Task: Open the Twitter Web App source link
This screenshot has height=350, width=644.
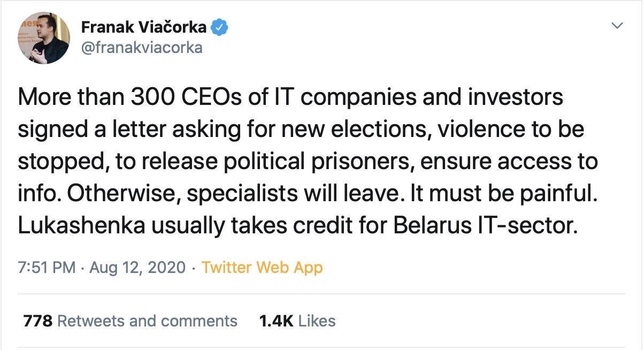Action: coord(262,267)
